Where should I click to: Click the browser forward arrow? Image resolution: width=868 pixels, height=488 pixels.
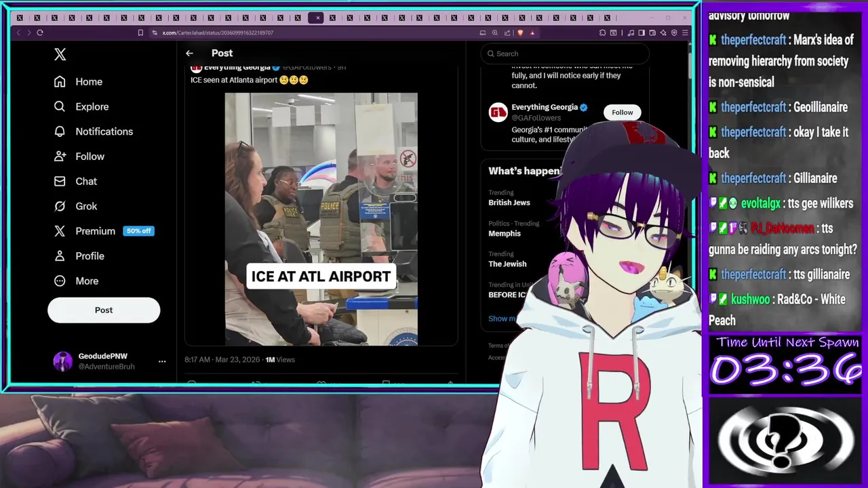[28, 33]
